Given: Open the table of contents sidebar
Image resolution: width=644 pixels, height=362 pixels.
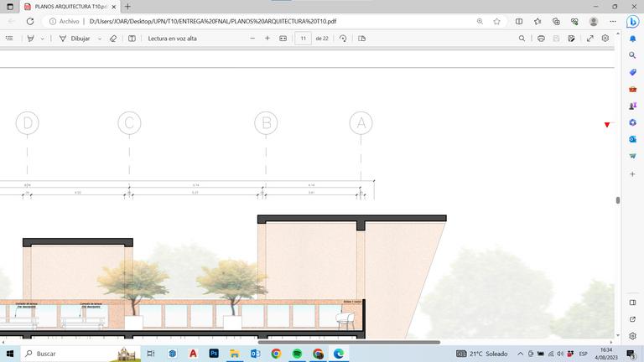Looking at the screenshot, I should [9, 39].
